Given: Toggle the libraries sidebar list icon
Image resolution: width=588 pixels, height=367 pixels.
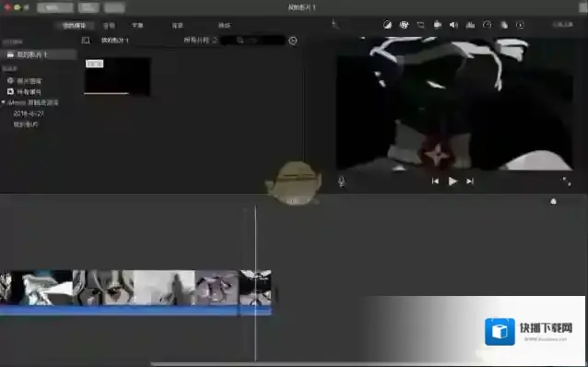Looking at the screenshot, I should pos(86,41).
